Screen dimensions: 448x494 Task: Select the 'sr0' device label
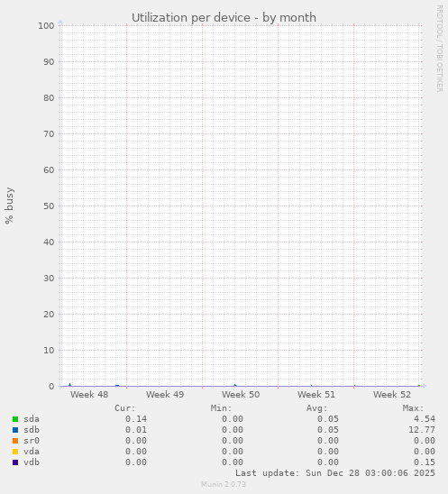click(x=32, y=441)
